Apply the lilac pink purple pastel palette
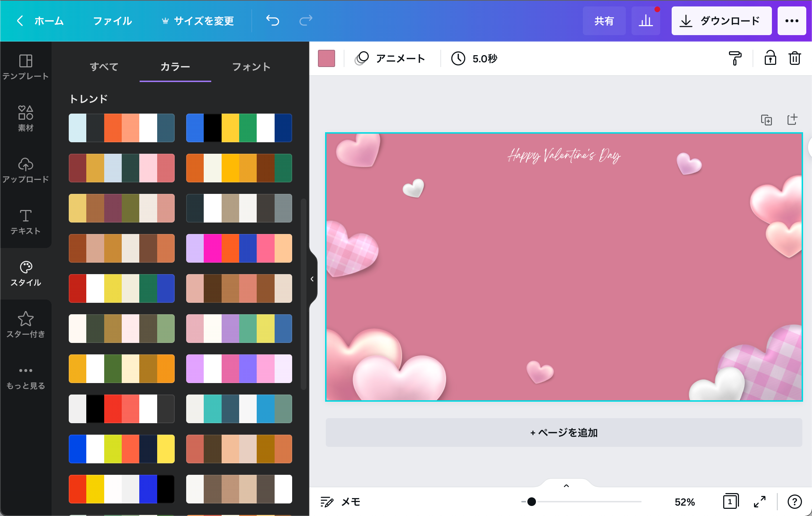 (x=239, y=369)
